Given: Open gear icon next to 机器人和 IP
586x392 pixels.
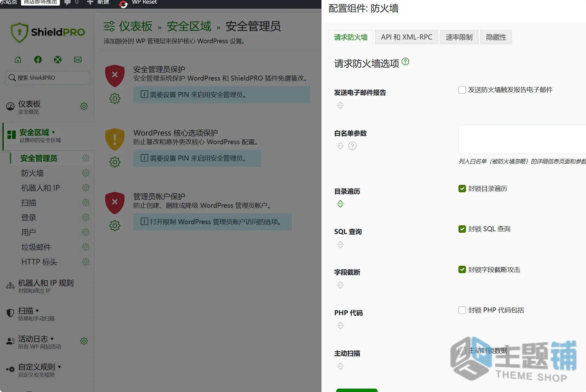Looking at the screenshot, I should pos(86,188).
